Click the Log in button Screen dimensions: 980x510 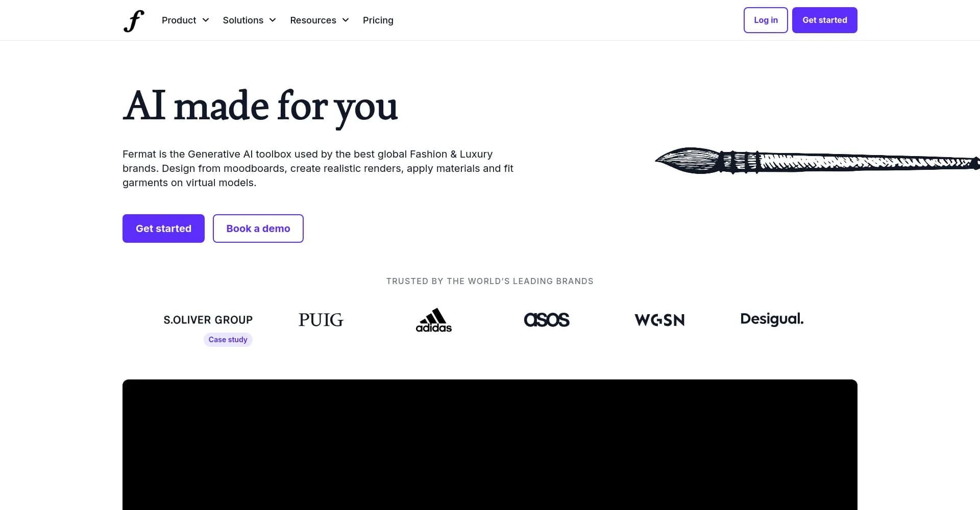766,20
